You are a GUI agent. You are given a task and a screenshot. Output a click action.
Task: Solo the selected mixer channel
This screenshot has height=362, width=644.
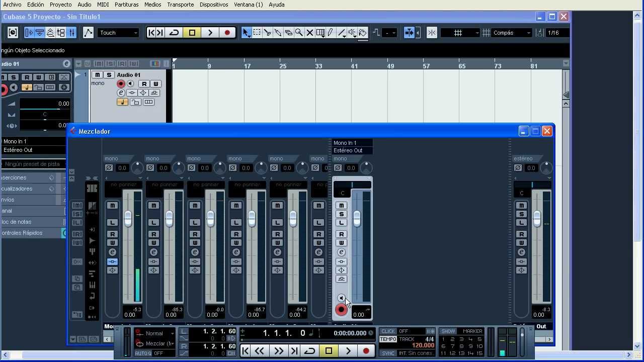[x=341, y=214]
